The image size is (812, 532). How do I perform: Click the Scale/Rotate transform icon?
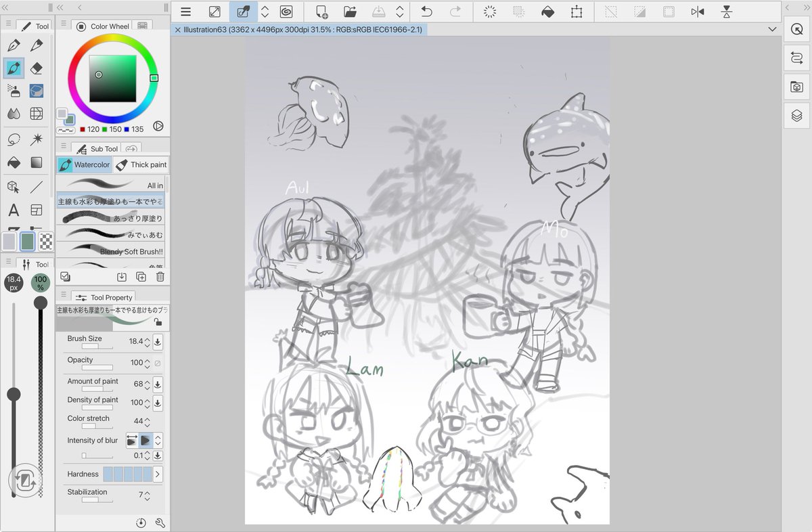click(x=577, y=12)
